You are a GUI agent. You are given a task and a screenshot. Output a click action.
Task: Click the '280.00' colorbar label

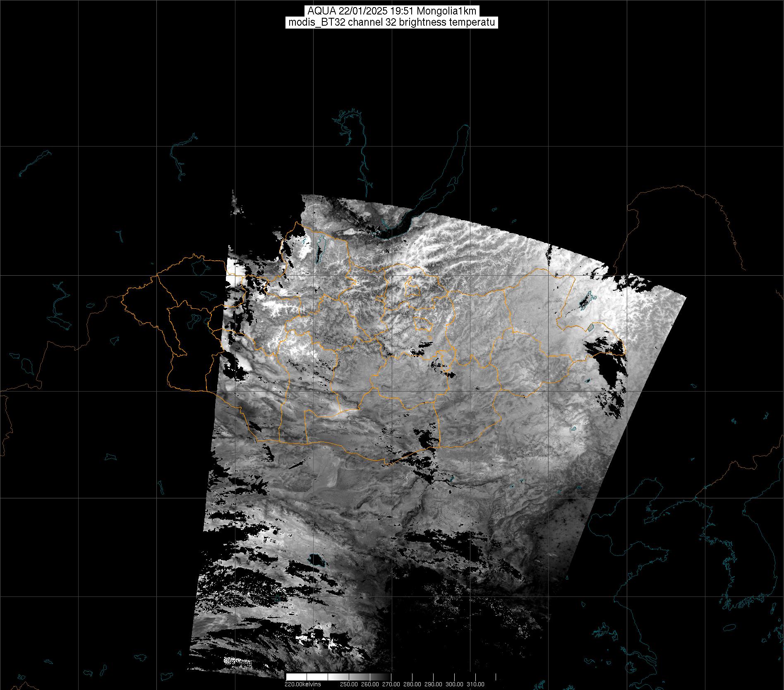click(412, 684)
